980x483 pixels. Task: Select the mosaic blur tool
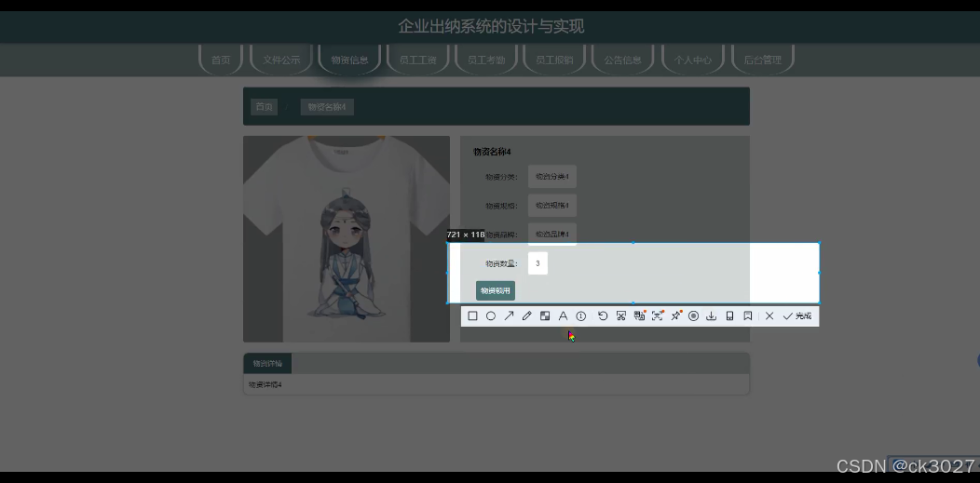click(x=545, y=315)
